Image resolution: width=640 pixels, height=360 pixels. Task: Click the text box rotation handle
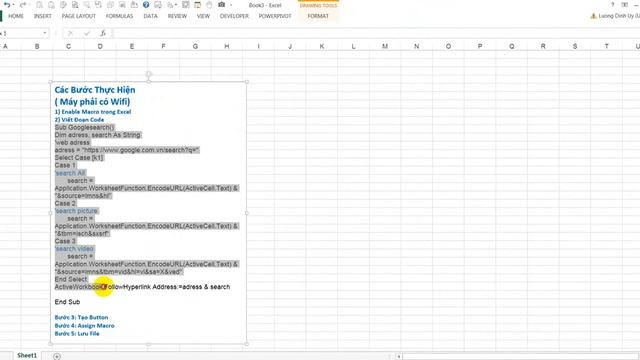click(149, 74)
